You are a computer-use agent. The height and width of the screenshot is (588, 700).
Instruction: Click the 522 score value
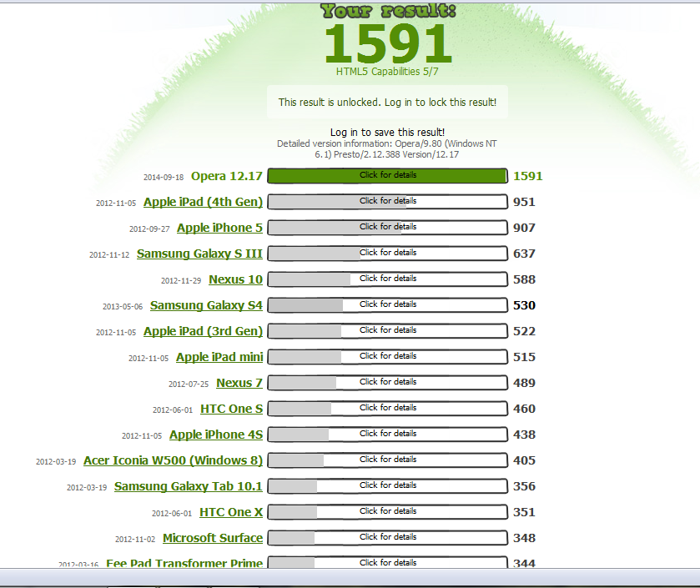coord(524,331)
